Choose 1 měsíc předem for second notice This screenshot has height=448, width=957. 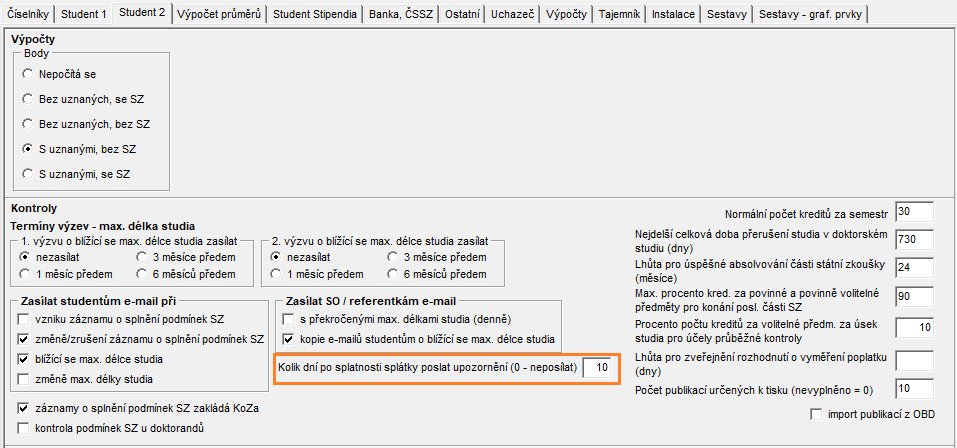click(277, 274)
